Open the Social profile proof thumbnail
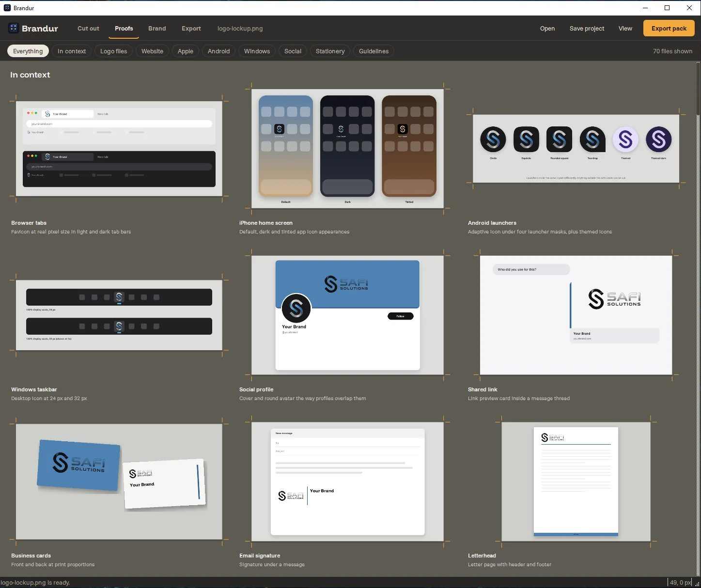 [348, 315]
